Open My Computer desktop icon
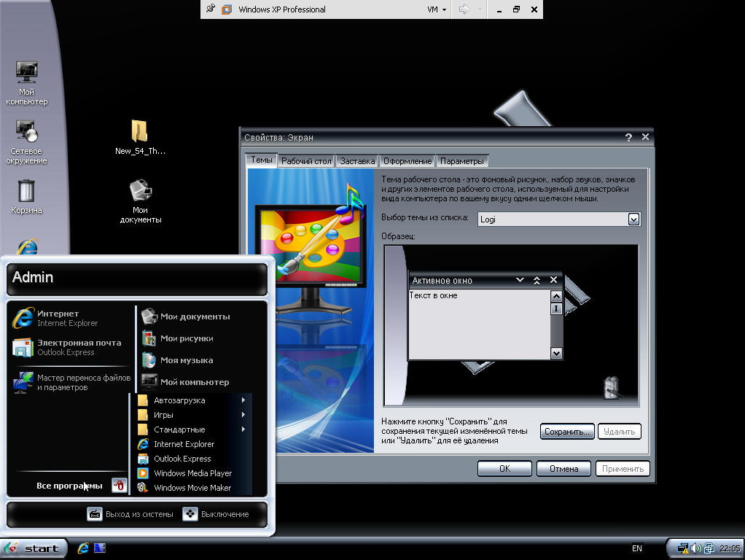Viewport: 745px width, 560px height. click(26, 83)
